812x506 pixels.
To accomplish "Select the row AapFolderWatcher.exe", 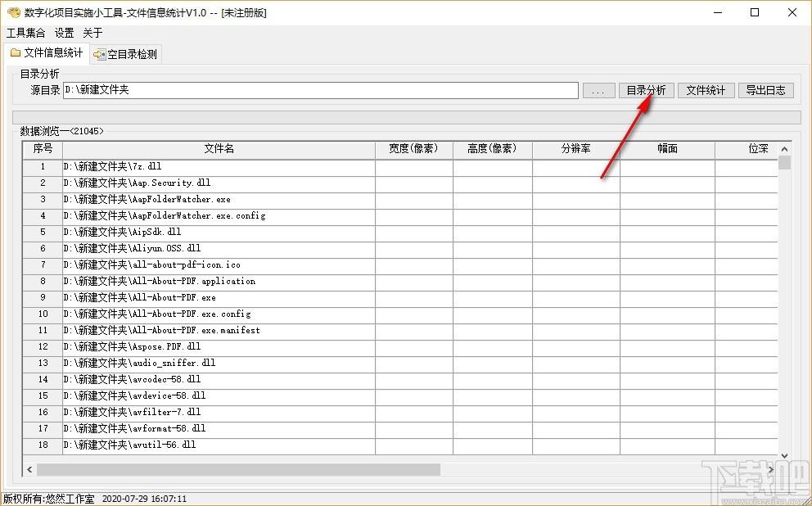I will tap(400, 200).
